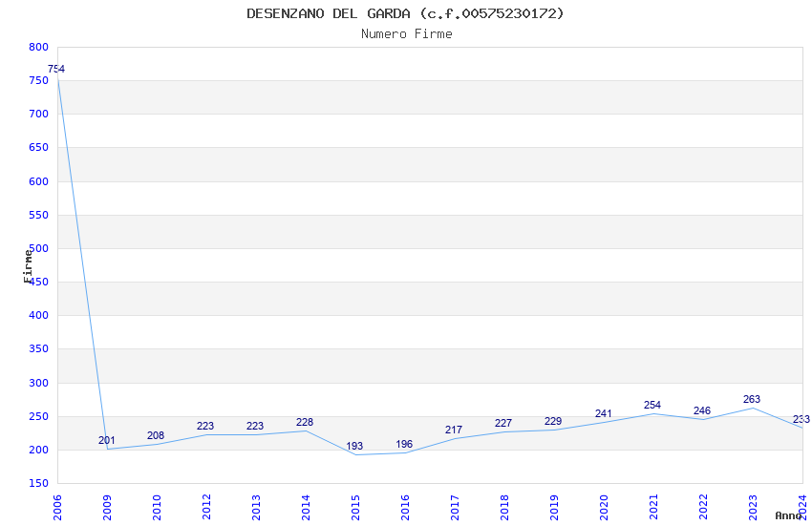Image resolution: width=812 pixels, height=525 pixels.
Task: Click x-axis year label 2012
Action: [206, 508]
